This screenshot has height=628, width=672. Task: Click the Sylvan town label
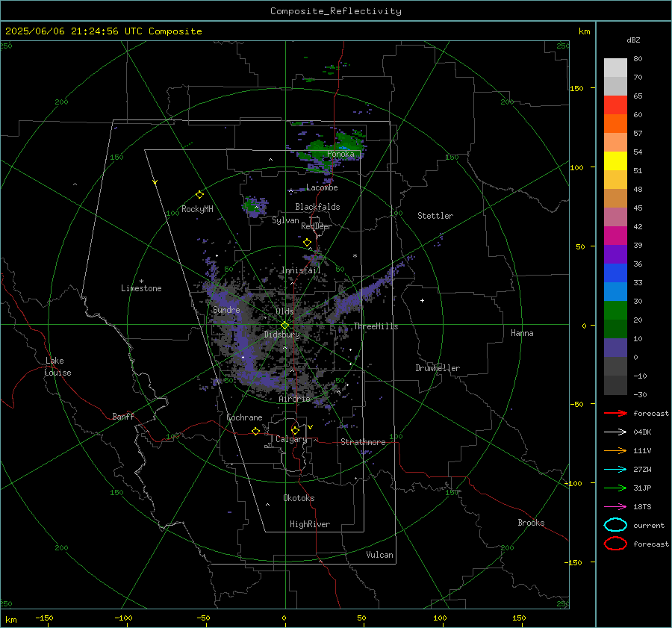tap(285, 220)
